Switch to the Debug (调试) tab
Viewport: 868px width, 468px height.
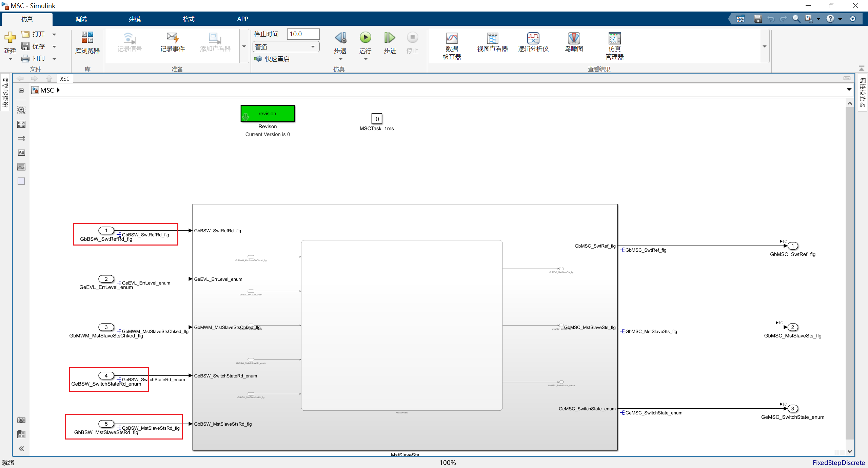(81, 19)
